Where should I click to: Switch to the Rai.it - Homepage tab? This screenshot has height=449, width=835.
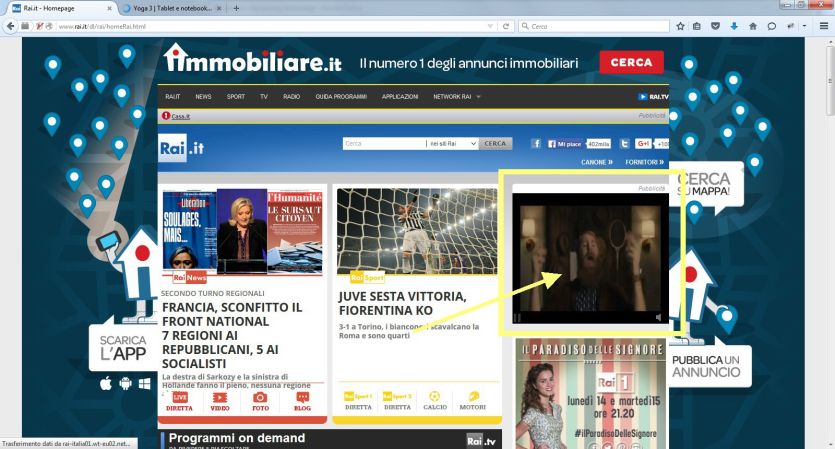click(x=59, y=8)
